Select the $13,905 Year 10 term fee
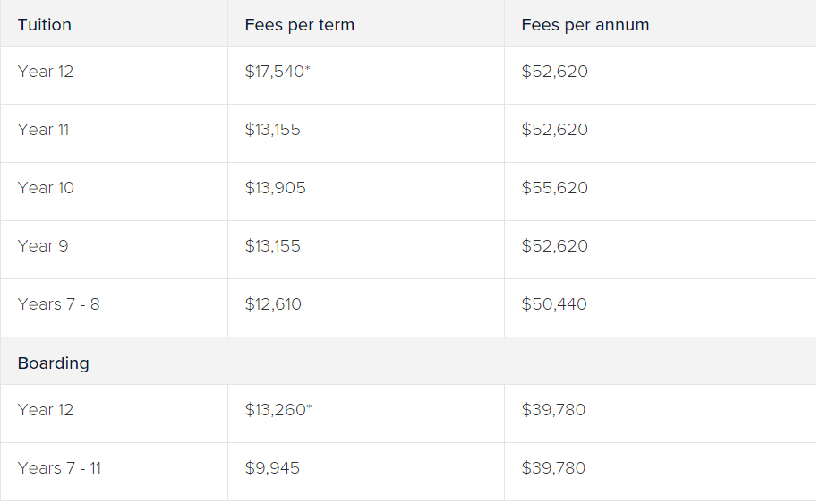Screen dimensions: 820x504 [275, 188]
